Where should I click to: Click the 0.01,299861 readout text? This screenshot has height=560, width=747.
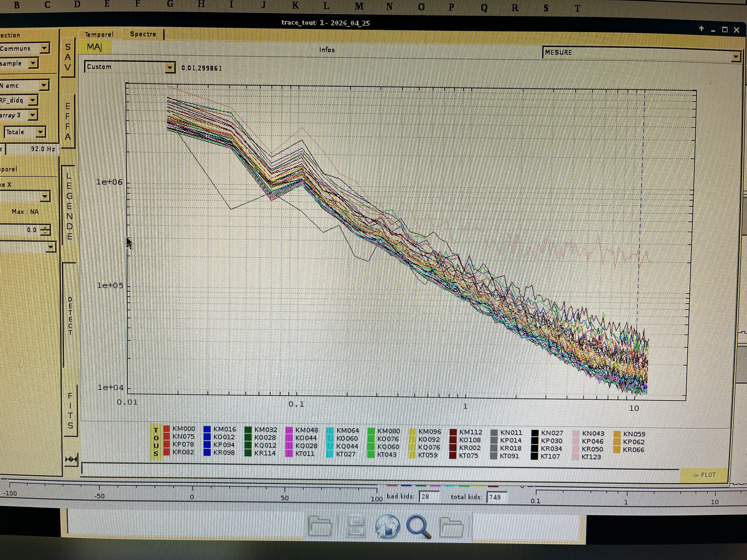202,68
